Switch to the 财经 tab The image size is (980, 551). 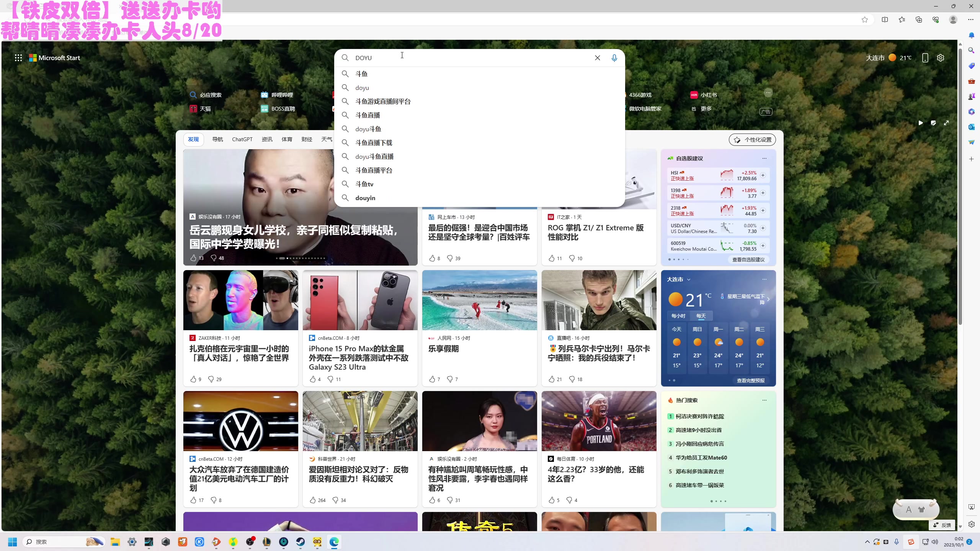[307, 139]
